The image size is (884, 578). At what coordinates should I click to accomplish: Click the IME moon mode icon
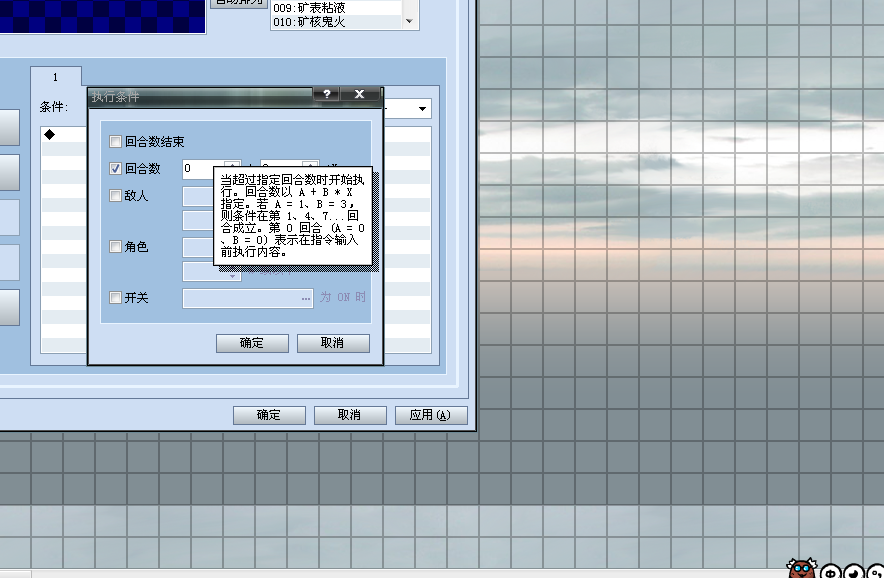click(854, 572)
